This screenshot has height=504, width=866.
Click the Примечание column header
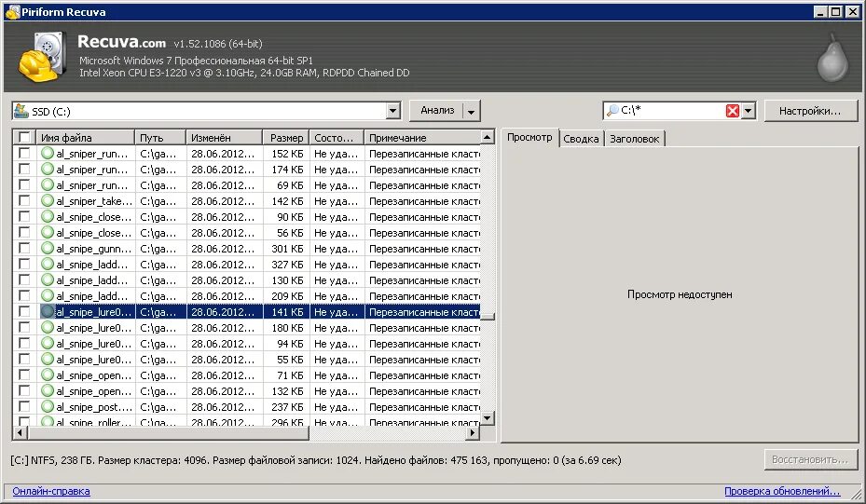click(x=422, y=138)
